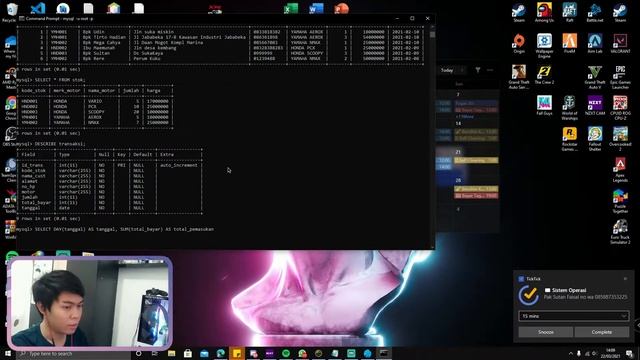Open the more options ellipsis in calendar window
This screenshot has height=360, width=640.
click(490, 70)
